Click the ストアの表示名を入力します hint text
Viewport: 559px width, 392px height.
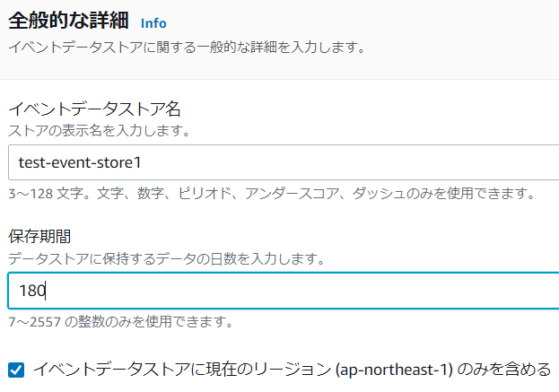tap(99, 131)
